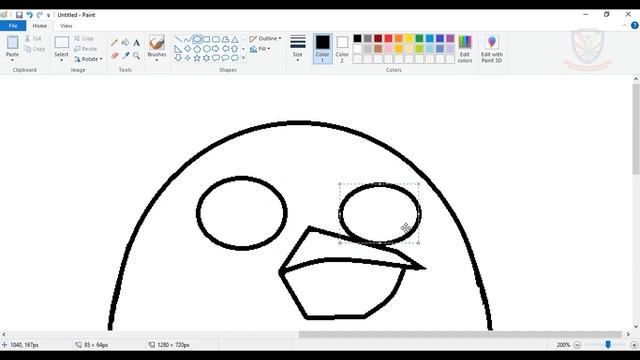Activate the Color 1 foreground selector
Screen dimensions: 640x360
[322, 49]
